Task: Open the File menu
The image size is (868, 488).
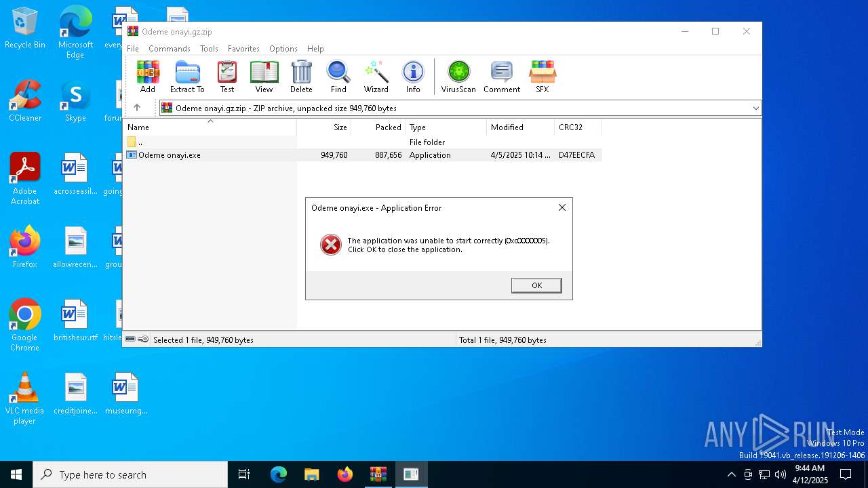Action: [x=133, y=49]
